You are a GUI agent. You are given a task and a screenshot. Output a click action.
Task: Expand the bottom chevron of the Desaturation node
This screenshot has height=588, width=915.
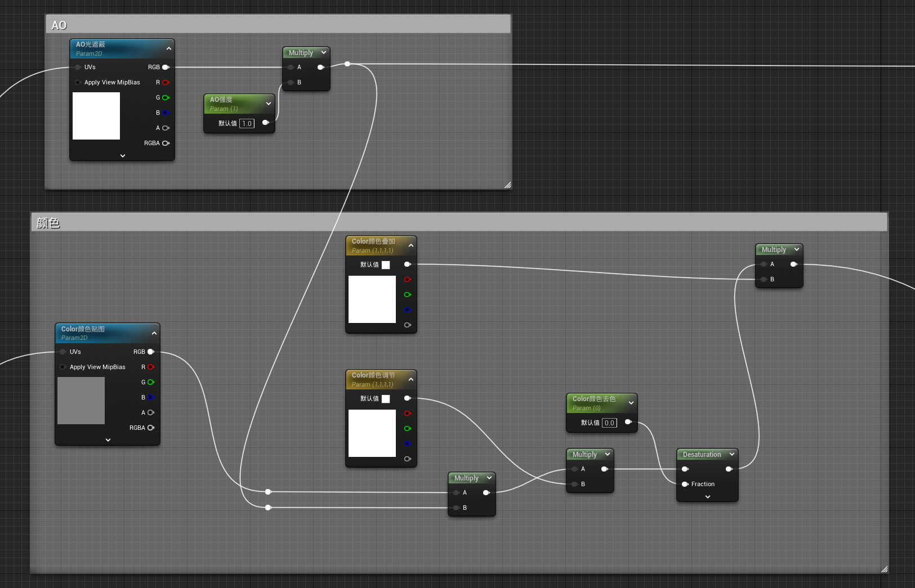708,497
